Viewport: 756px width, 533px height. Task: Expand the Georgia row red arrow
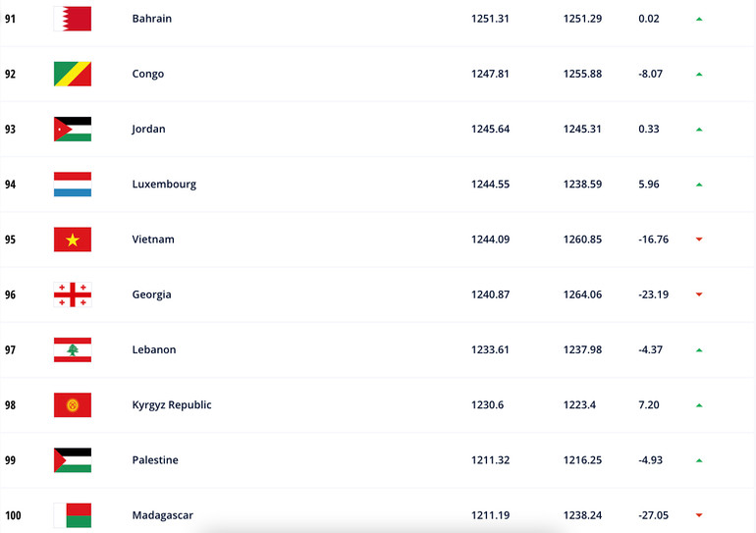pyautogui.click(x=699, y=294)
